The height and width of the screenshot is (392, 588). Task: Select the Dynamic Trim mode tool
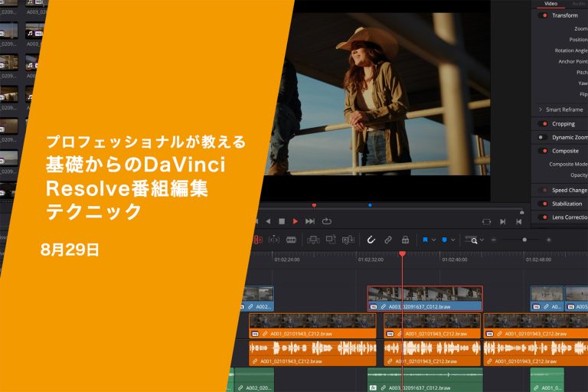pyautogui.click(x=274, y=240)
